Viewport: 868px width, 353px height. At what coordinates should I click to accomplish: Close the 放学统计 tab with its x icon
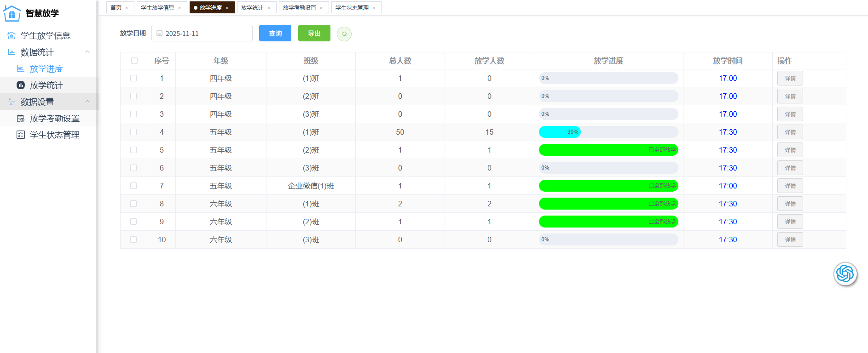[269, 8]
